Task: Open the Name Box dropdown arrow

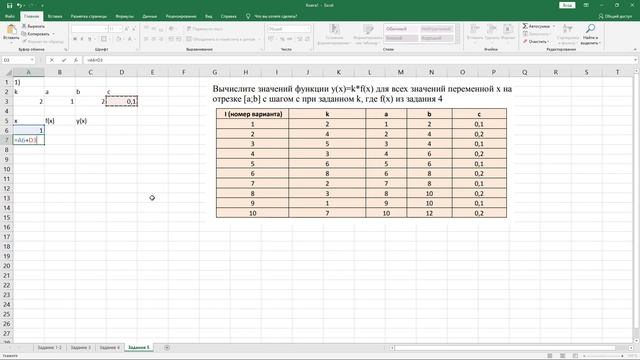Action: pos(32,60)
